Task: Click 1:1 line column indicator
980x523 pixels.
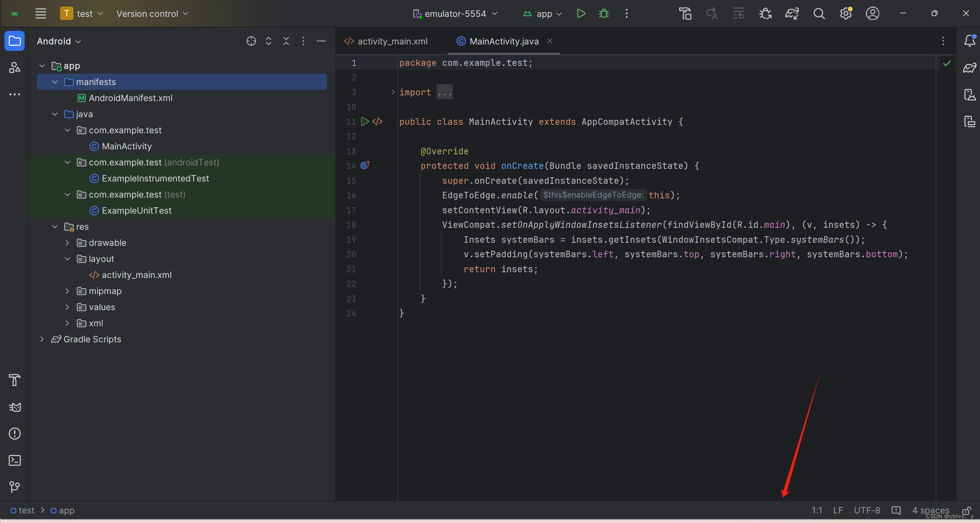Action: [817, 510]
